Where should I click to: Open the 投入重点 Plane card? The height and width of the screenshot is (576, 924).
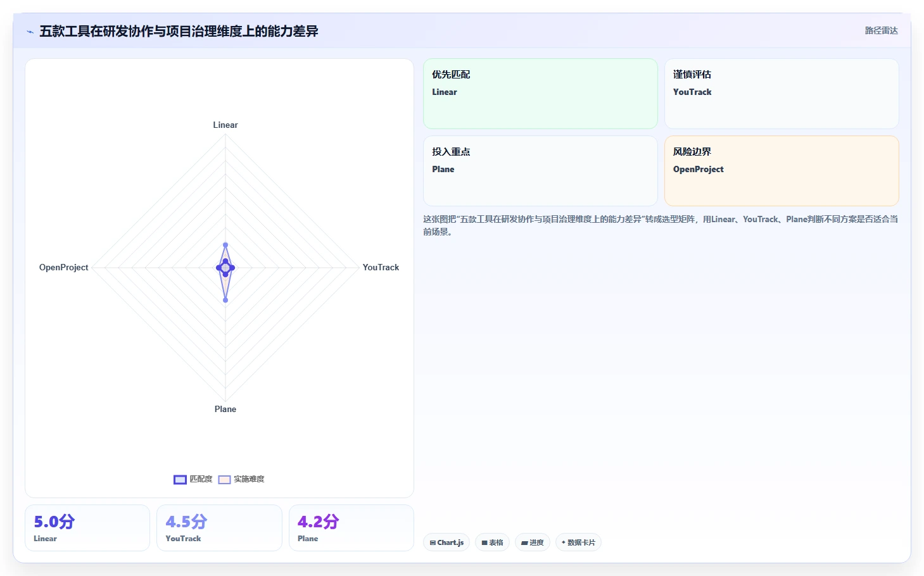[x=540, y=171]
